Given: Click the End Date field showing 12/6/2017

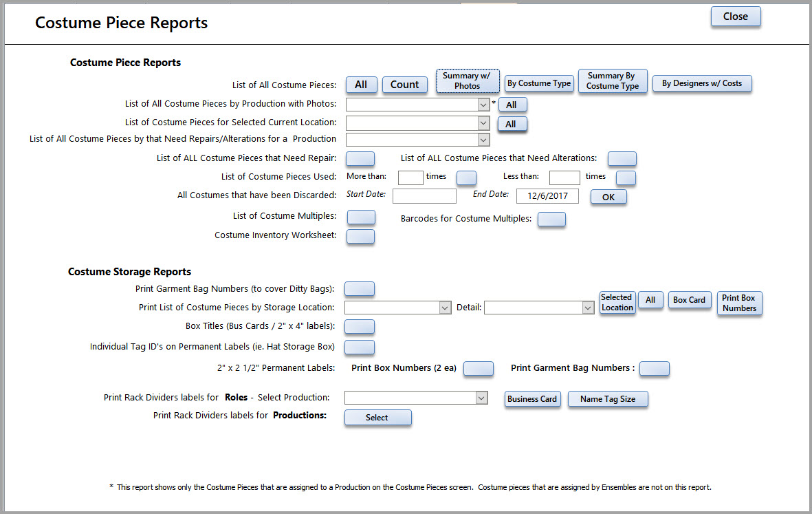Looking at the screenshot, I should pos(547,196).
